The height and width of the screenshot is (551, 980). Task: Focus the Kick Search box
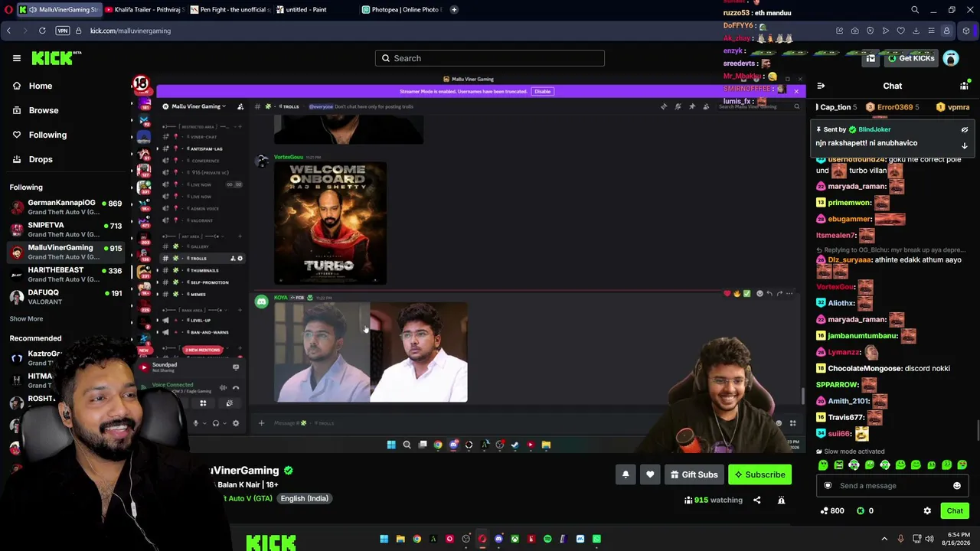coord(490,58)
